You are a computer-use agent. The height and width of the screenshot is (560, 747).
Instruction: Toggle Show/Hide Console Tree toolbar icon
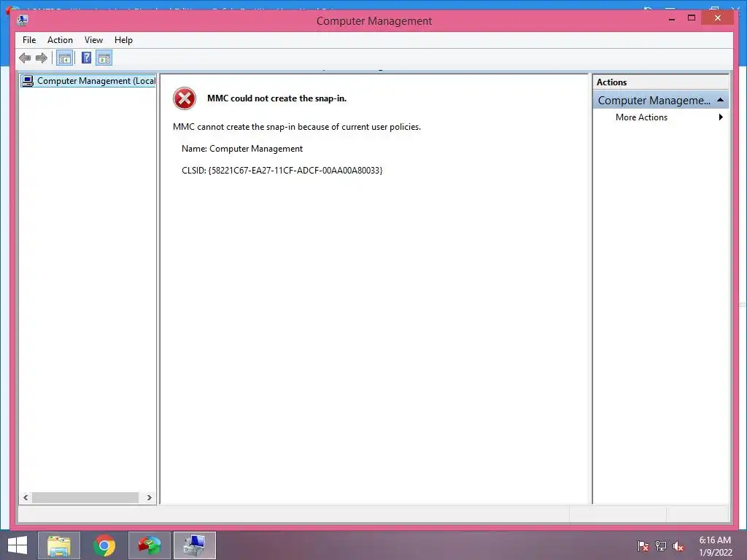(x=64, y=58)
